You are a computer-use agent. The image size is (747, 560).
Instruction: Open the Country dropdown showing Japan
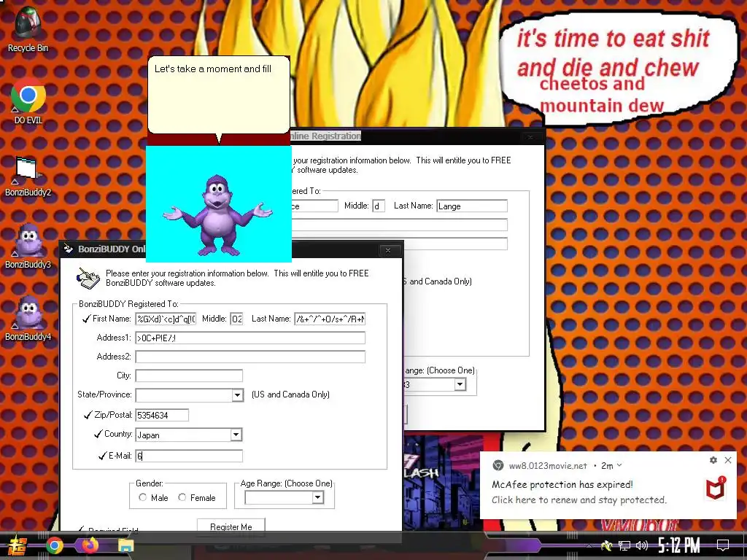pyautogui.click(x=236, y=435)
